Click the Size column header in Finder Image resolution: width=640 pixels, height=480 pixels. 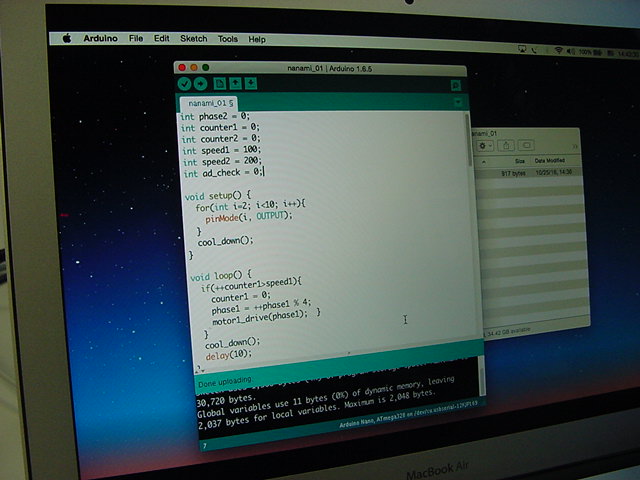(x=520, y=161)
